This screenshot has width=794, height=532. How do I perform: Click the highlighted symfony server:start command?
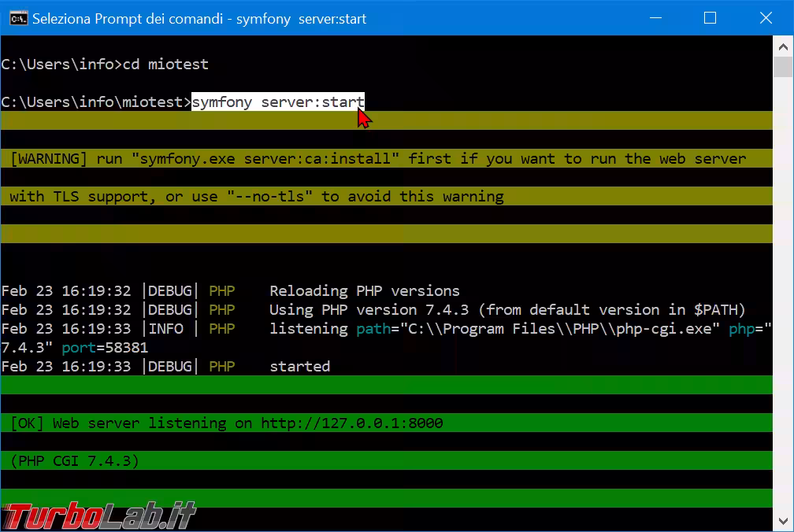pyautogui.click(x=277, y=102)
